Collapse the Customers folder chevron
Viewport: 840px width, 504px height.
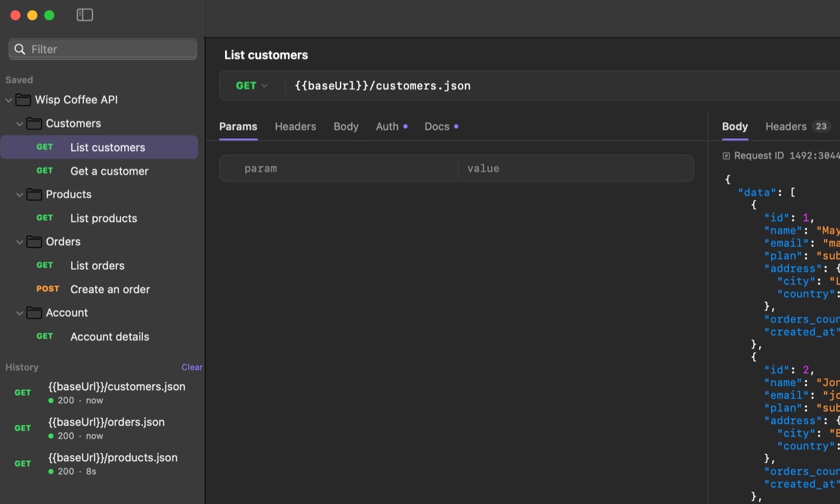(20, 124)
